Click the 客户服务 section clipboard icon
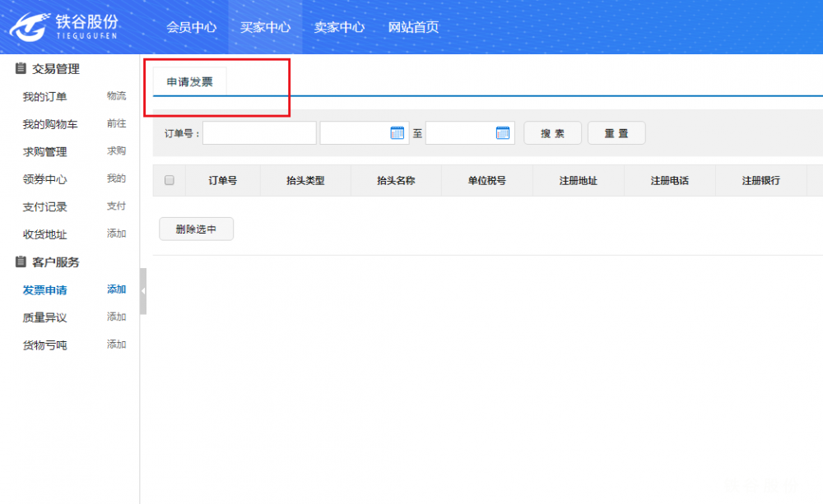Screen dimensions: 823x504 point(21,262)
